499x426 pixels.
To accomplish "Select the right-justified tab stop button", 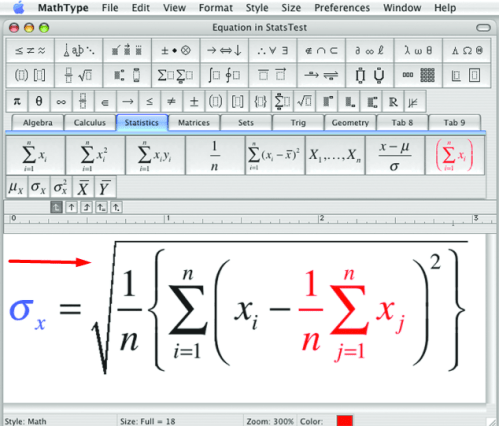I will coord(86,207).
